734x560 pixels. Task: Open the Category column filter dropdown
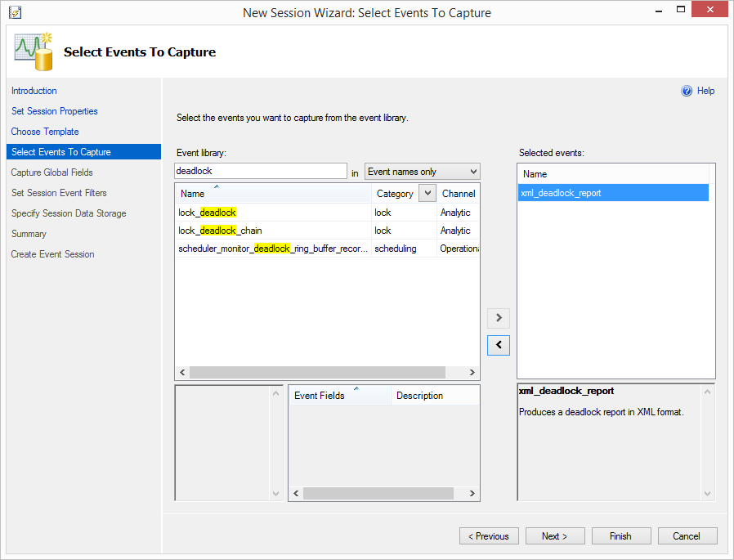click(427, 193)
